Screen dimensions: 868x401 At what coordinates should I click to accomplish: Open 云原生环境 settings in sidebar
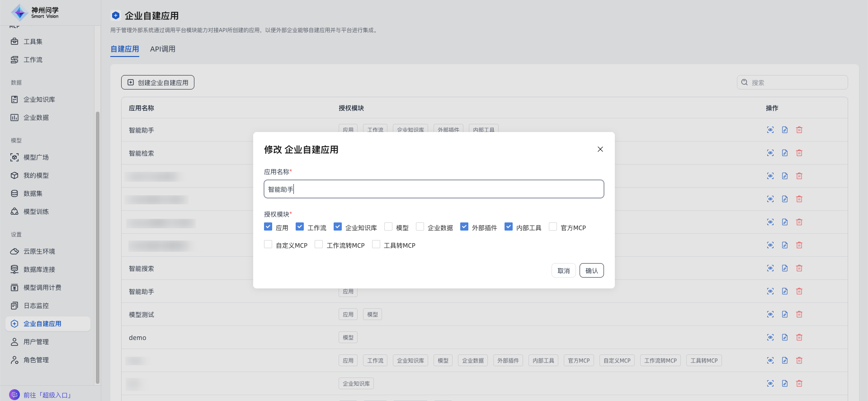39,251
